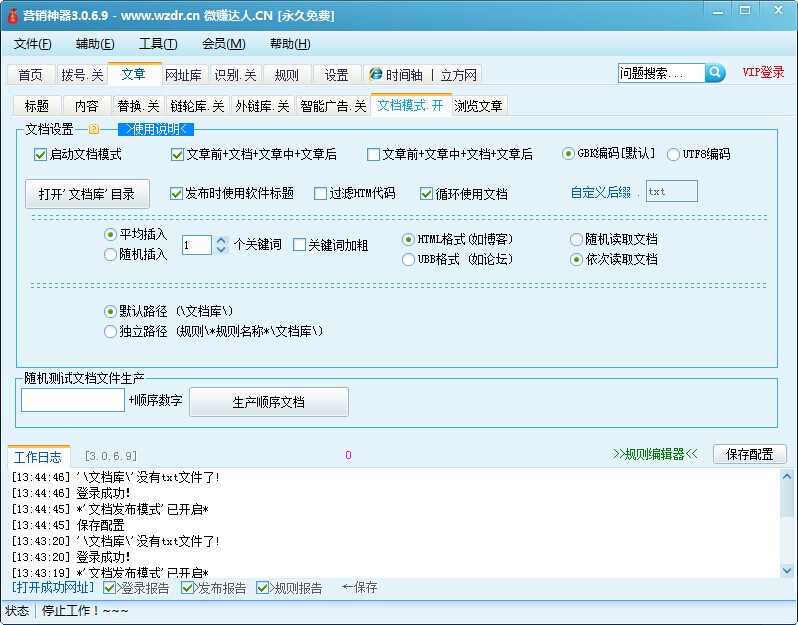Click the VIP登录 link

(x=763, y=73)
